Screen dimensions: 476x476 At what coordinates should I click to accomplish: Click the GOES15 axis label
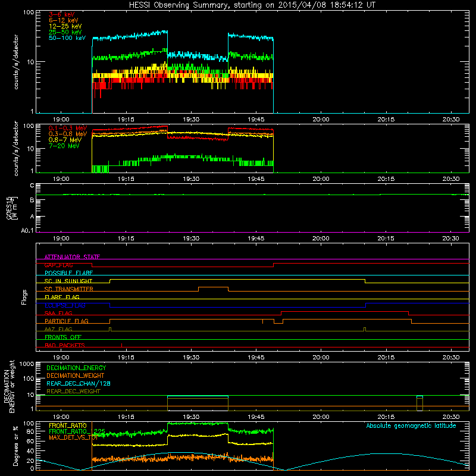click(9, 208)
